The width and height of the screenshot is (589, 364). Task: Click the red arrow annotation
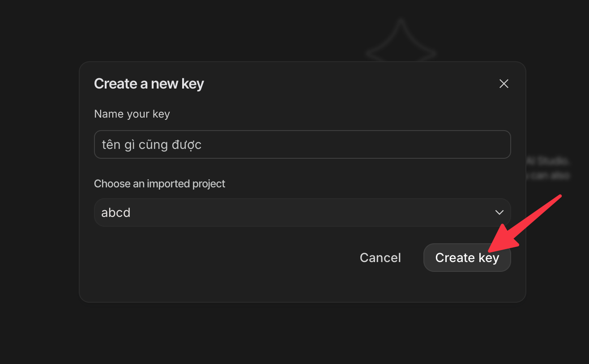tap(528, 223)
